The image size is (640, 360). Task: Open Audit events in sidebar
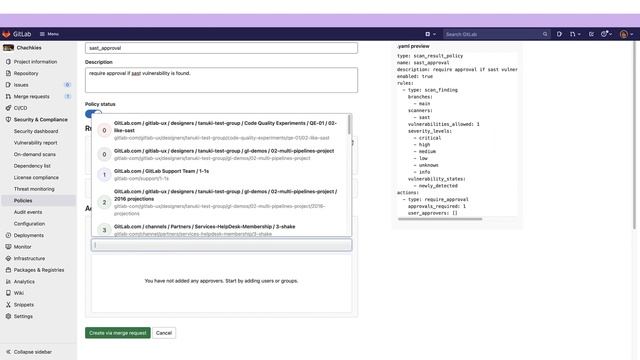pyautogui.click(x=28, y=212)
